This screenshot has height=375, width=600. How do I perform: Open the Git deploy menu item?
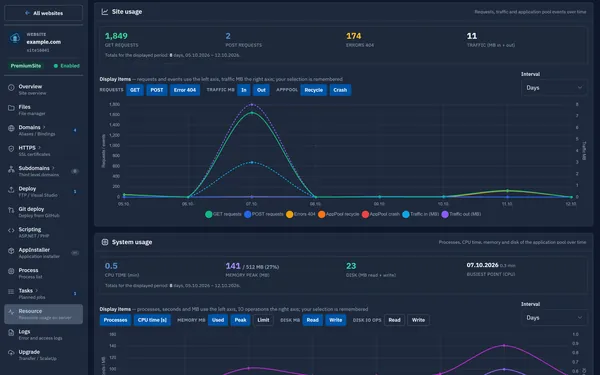tap(44, 212)
